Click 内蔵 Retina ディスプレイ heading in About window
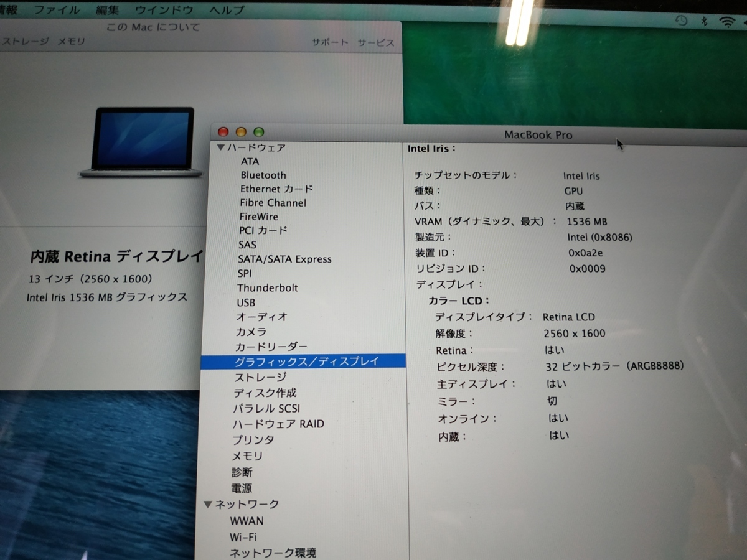The width and height of the screenshot is (747, 560). point(117,256)
